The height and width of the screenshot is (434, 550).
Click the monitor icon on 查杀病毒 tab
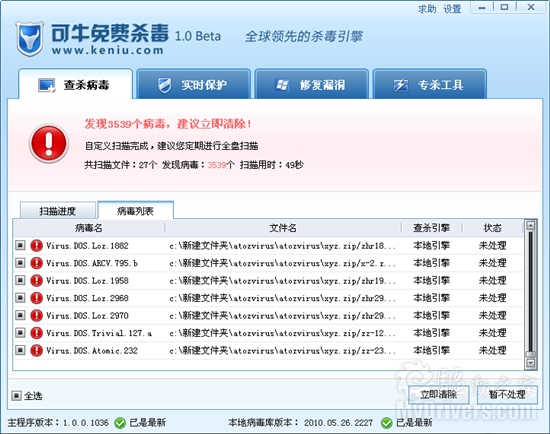[46, 85]
